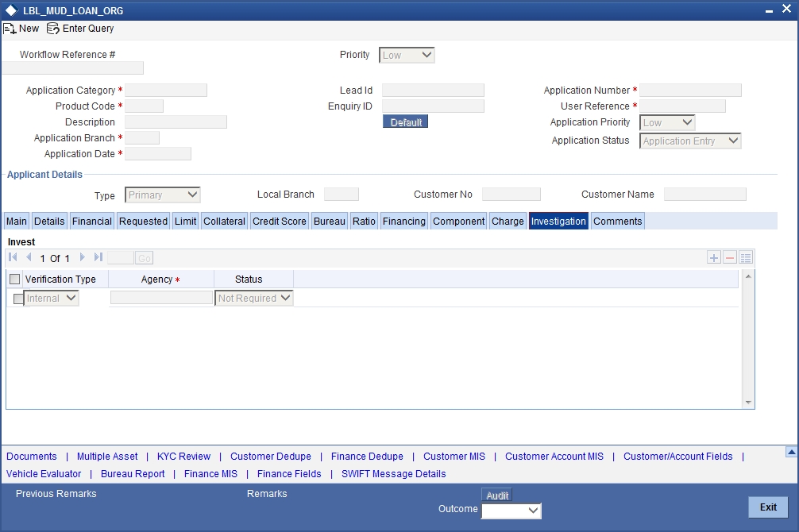This screenshot has width=799, height=532.
Task: Open the Charge tab
Action: (x=508, y=222)
